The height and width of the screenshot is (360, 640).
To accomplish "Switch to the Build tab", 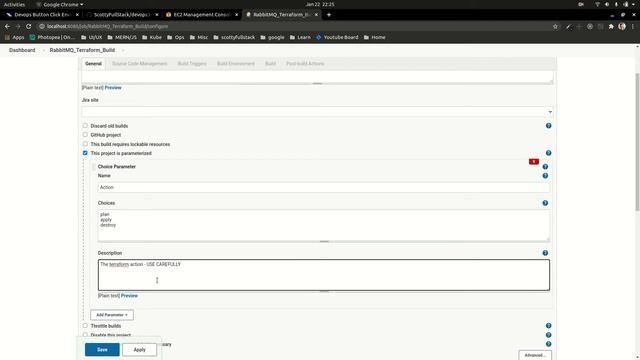I will (x=270, y=64).
